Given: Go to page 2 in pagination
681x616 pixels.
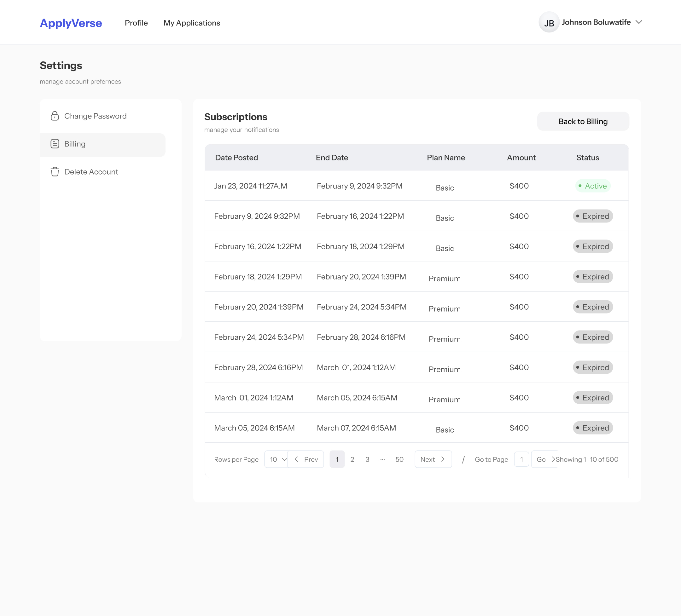Looking at the screenshot, I should [352, 459].
